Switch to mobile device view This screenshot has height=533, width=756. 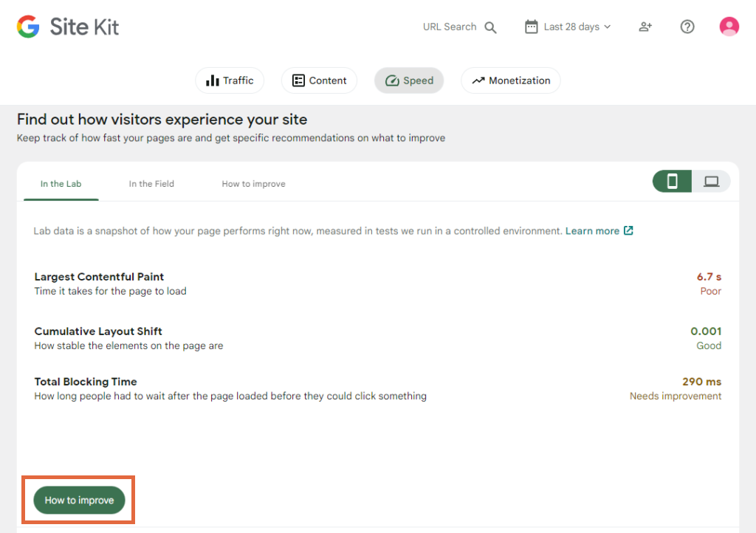[672, 181]
